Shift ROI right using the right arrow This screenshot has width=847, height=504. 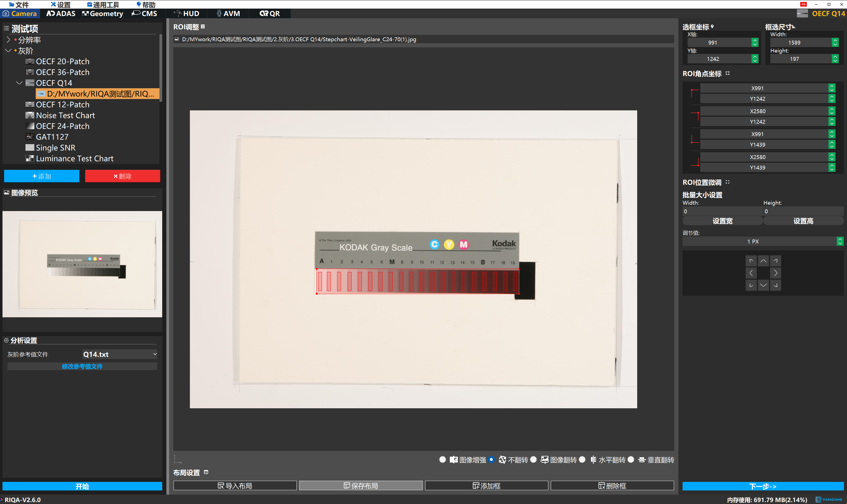(775, 273)
